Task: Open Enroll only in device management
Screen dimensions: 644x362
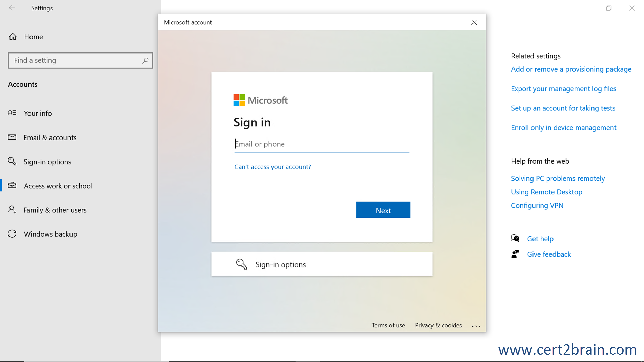Action: [564, 128]
